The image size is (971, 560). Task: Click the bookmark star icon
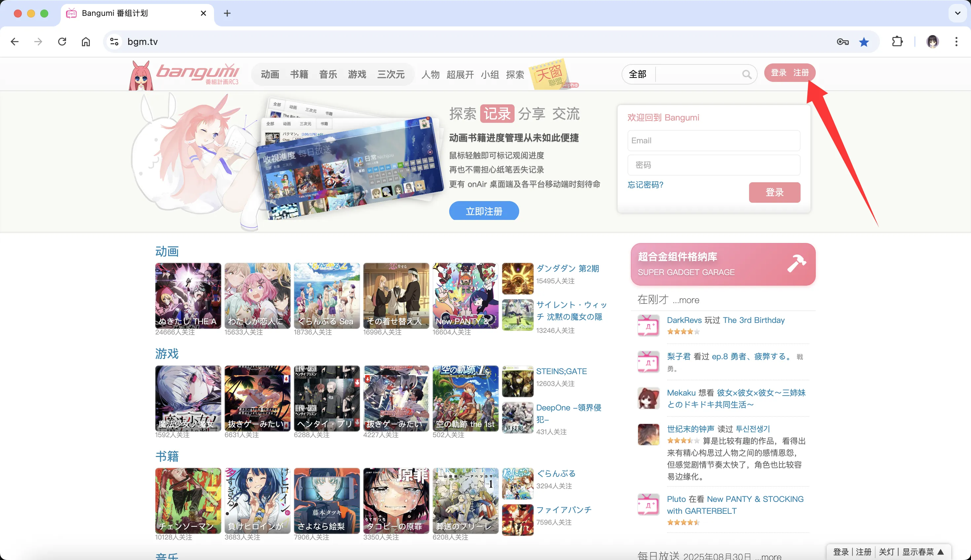[864, 42]
